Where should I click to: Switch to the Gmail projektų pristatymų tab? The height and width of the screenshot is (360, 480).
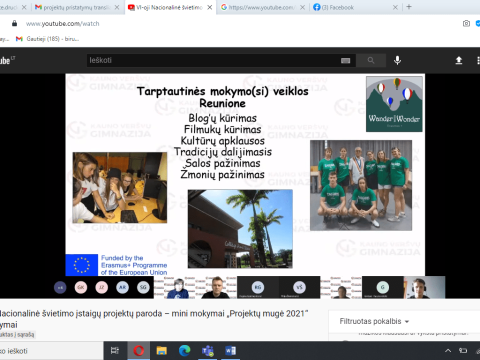tap(77, 7)
